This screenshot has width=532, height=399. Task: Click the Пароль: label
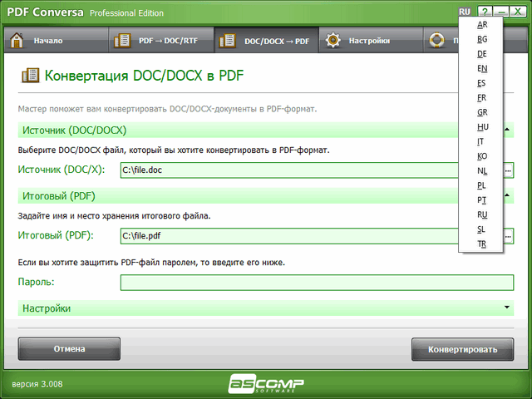pyautogui.click(x=36, y=282)
